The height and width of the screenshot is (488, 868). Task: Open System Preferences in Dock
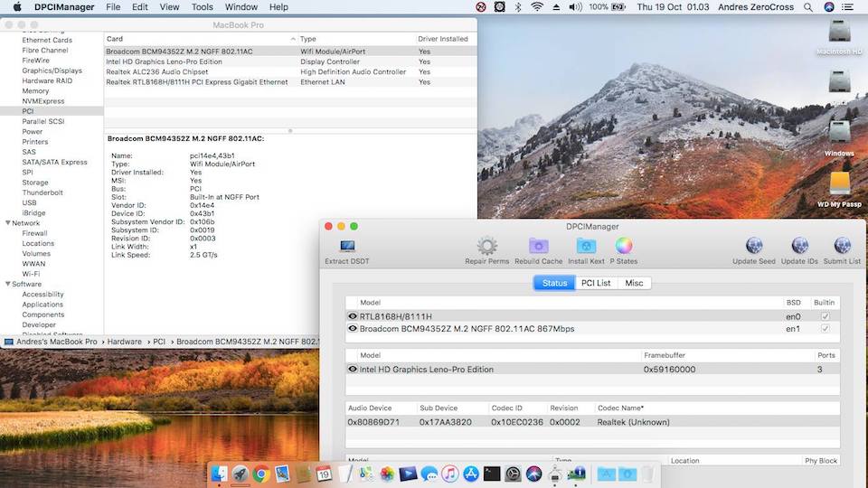(514, 474)
